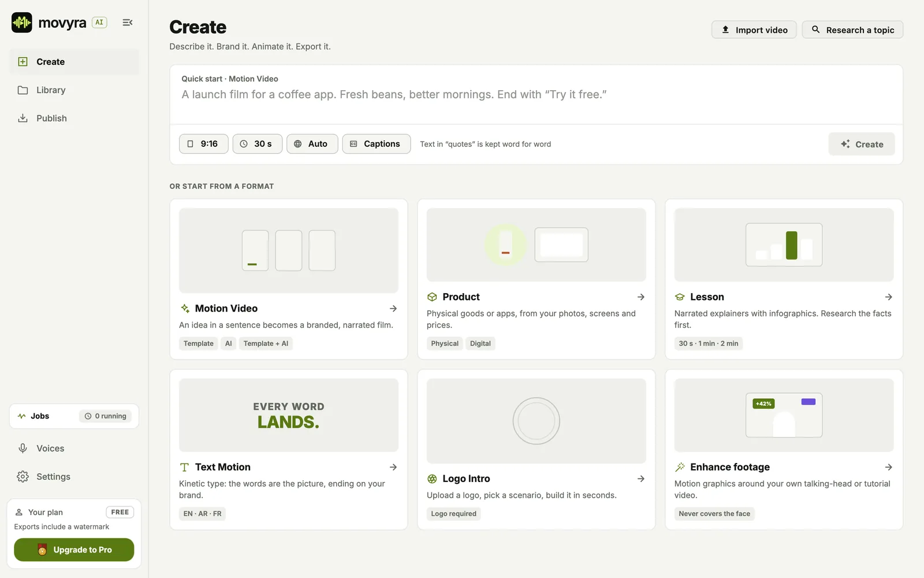
Task: Click the Logo required tag
Action: (454, 514)
